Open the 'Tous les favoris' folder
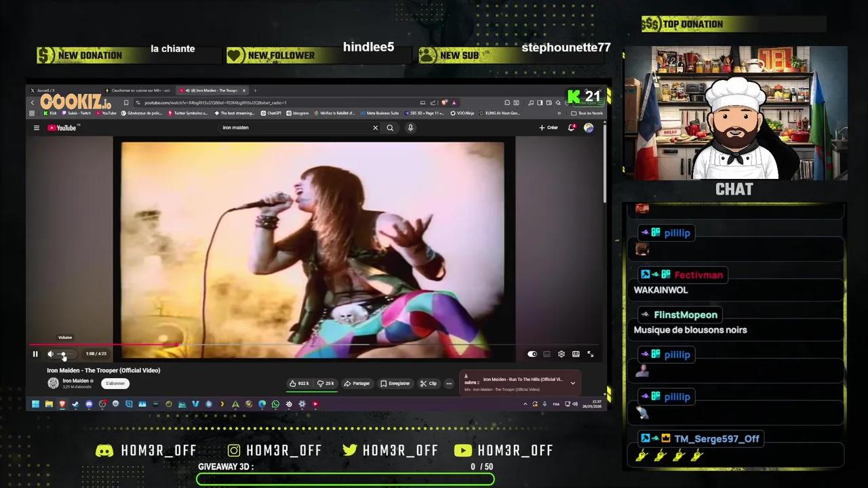Screen dimensions: 868x488 (x=587, y=113)
